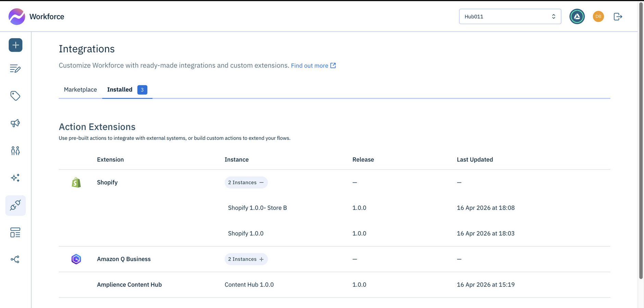Open the DB user avatar
644x308 pixels.
[598, 16]
